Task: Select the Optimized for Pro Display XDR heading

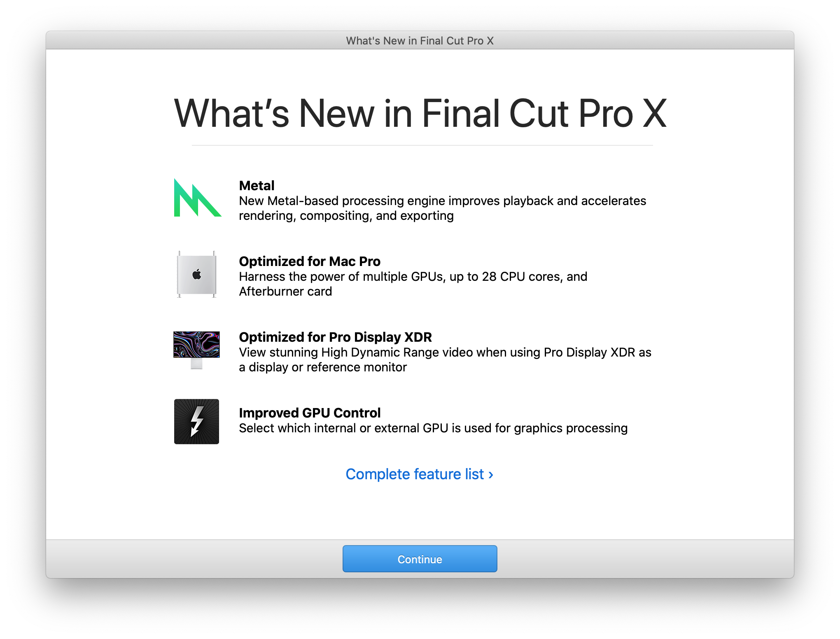Action: 335,337
